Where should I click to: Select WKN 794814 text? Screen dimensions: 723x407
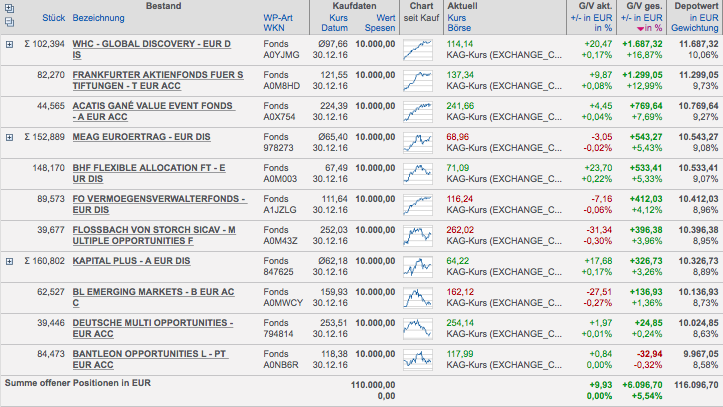pyautogui.click(x=278, y=333)
